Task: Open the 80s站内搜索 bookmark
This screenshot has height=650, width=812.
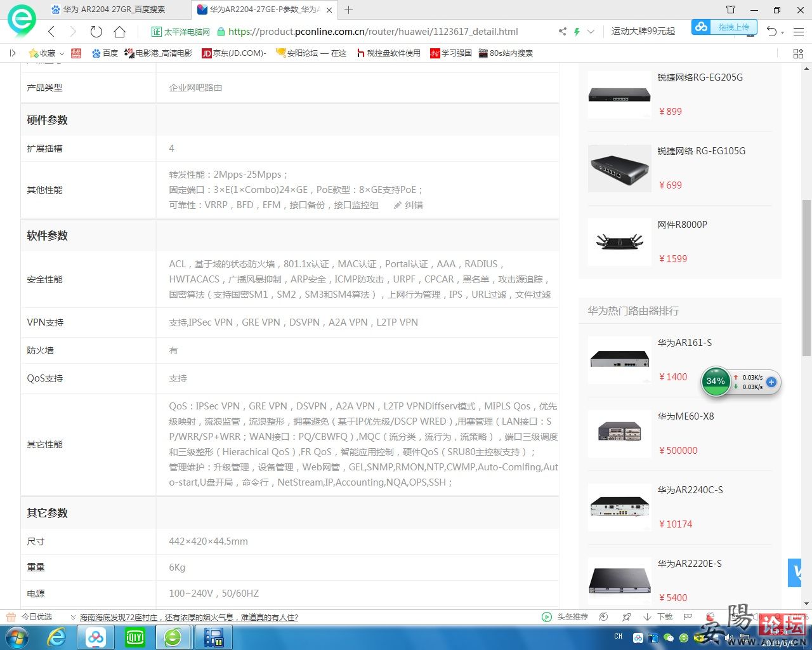Action: coord(506,53)
